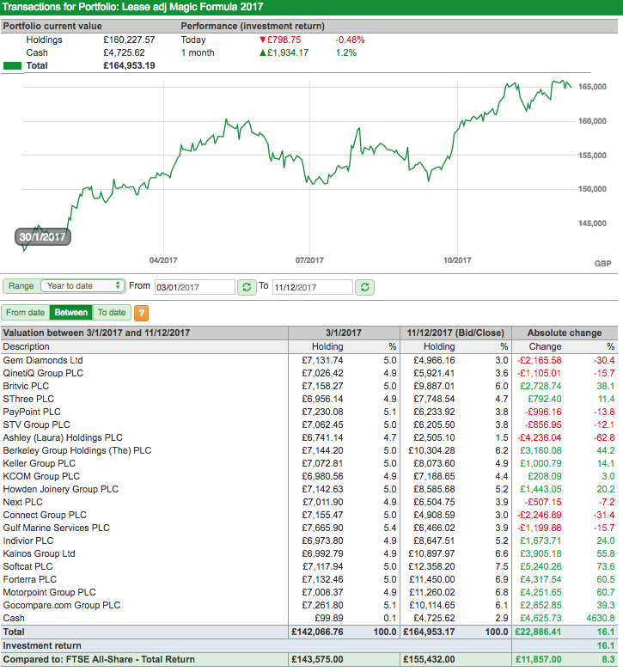
Task: Select the Between tab
Action: [71, 313]
